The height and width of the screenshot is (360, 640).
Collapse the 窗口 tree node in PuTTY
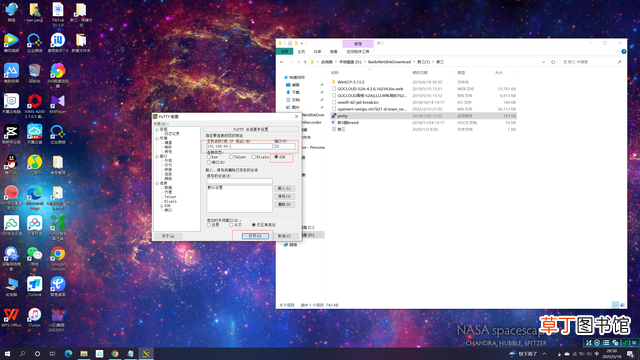[157, 156]
